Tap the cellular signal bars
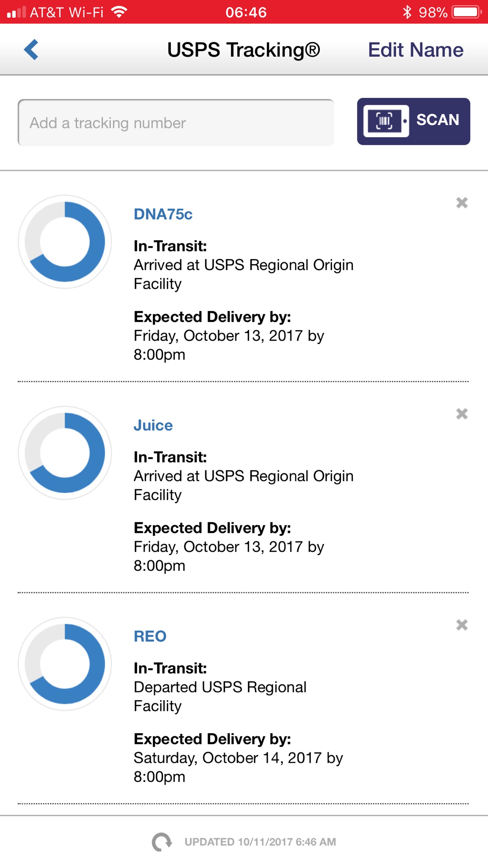This screenshot has width=488, height=868. point(16,12)
